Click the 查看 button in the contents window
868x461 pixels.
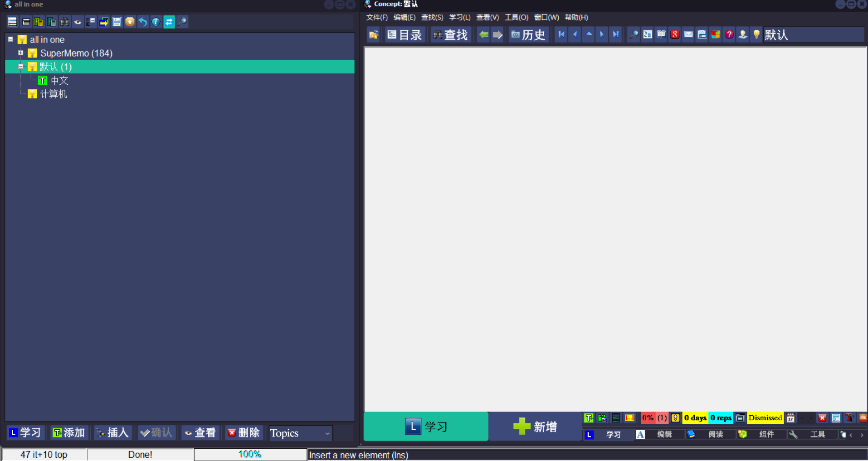pyautogui.click(x=200, y=433)
